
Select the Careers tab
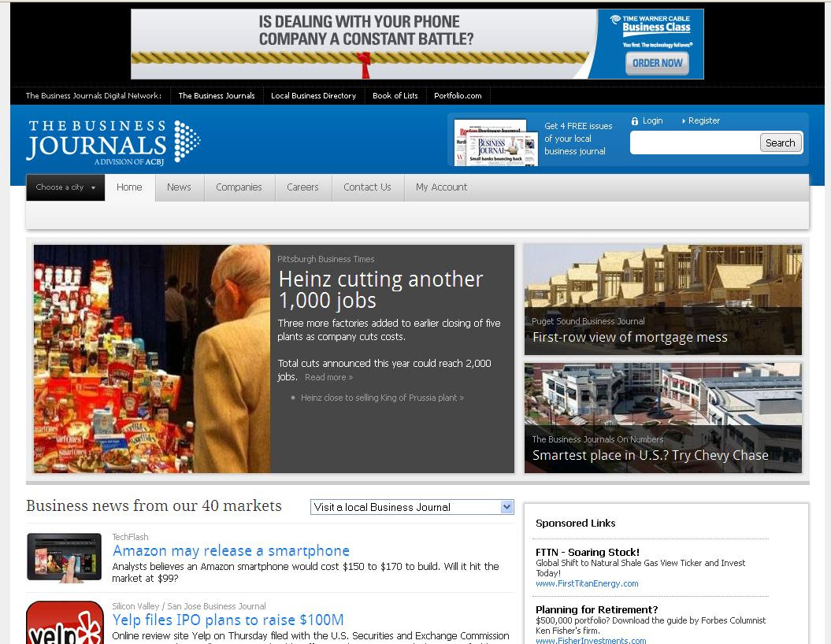click(x=302, y=187)
